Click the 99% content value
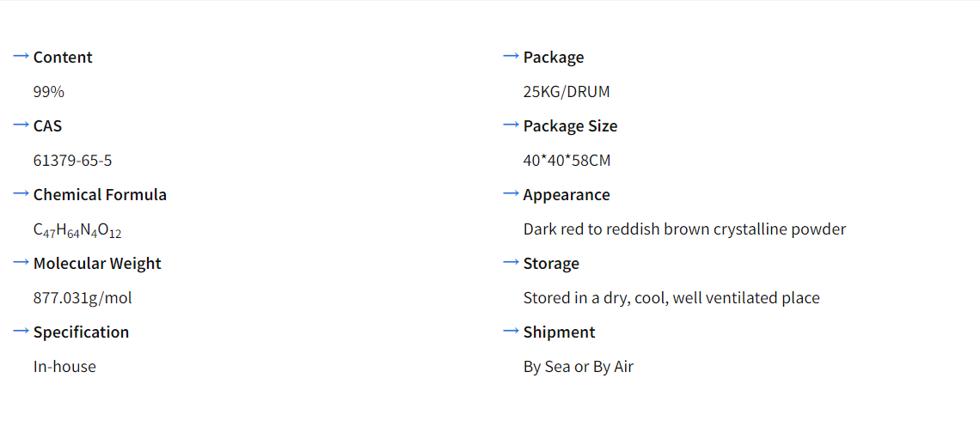The height and width of the screenshot is (427, 980). (49, 92)
